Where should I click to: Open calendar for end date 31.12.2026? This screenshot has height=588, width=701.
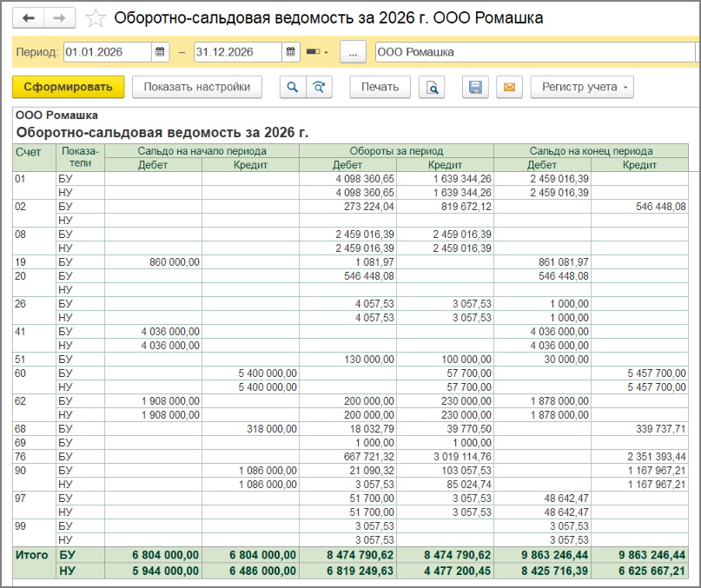290,52
